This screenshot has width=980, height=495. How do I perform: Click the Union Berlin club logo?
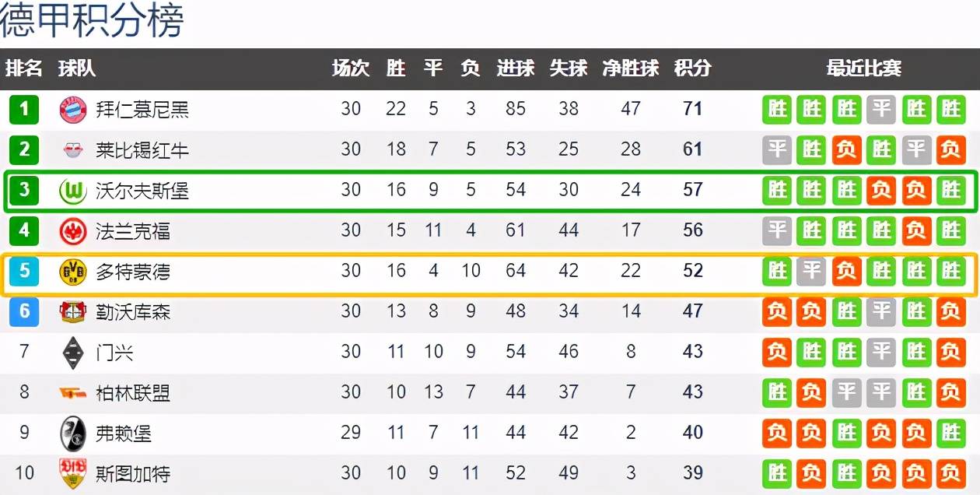[73, 393]
